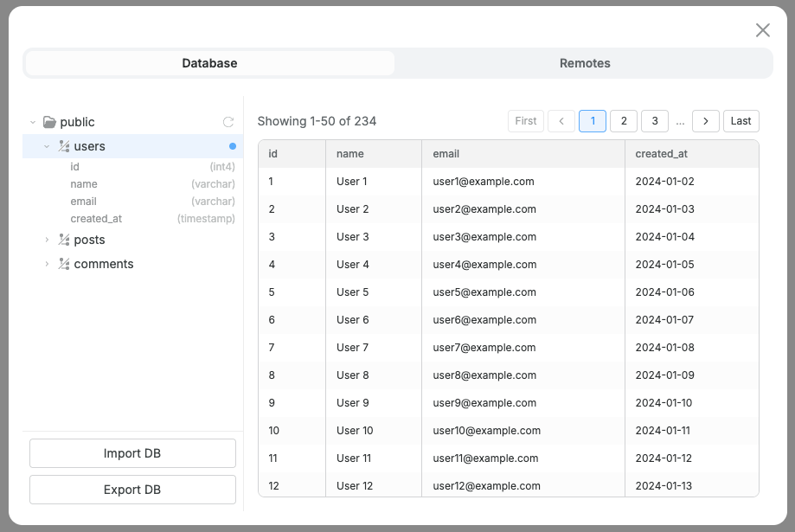795x532 pixels.
Task: Jump to the Last page of results
Action: click(741, 121)
